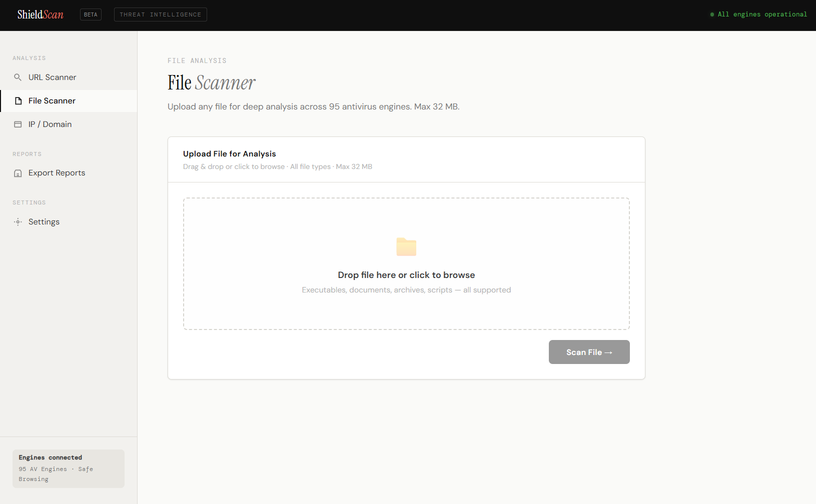The image size is (816, 504).
Task: Click the 'Upload any file for deep analysis' description
Action: 314,106
